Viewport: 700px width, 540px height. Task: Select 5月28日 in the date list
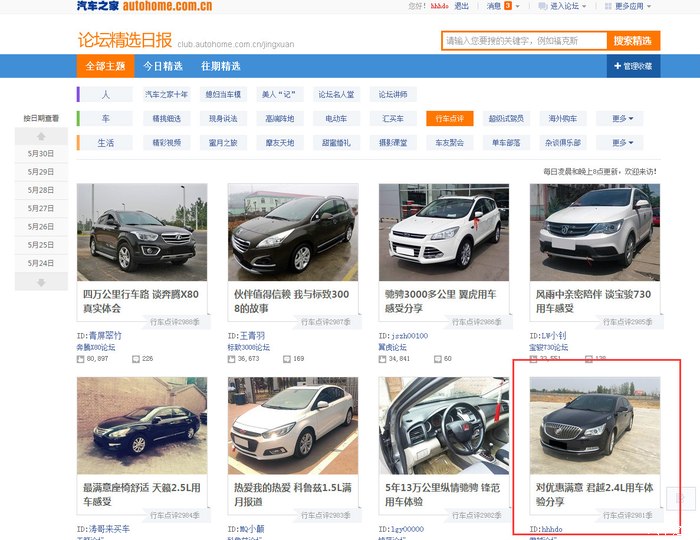pos(41,190)
